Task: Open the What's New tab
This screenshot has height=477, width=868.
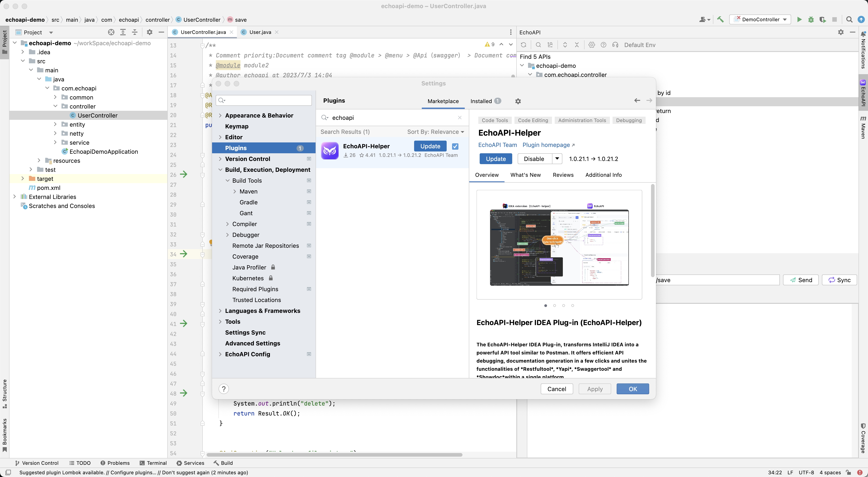Action: [525, 175]
